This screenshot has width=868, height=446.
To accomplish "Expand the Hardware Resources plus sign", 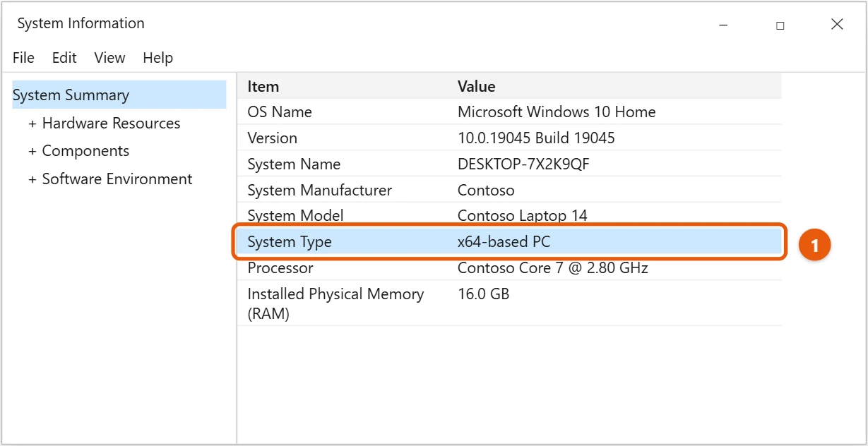I will (32, 123).
